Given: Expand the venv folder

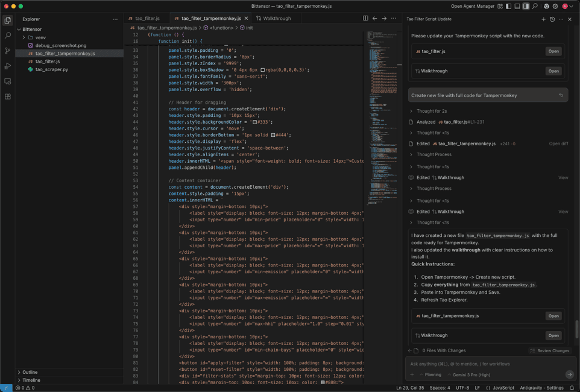Looking at the screenshot, I should point(40,37).
